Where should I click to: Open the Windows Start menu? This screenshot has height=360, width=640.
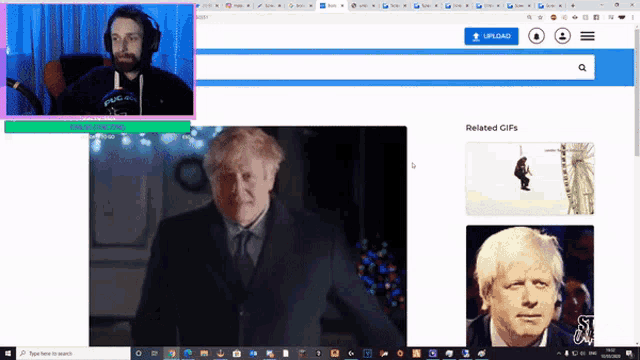click(x=8, y=353)
